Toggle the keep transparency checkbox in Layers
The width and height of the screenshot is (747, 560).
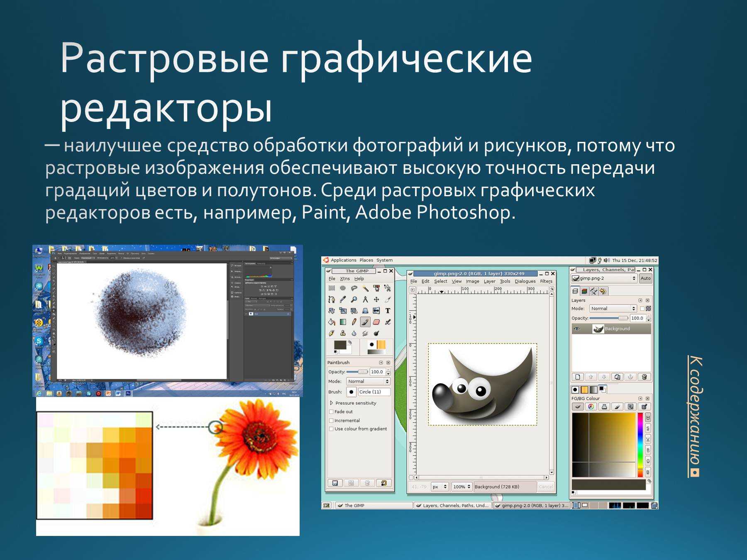point(642,309)
